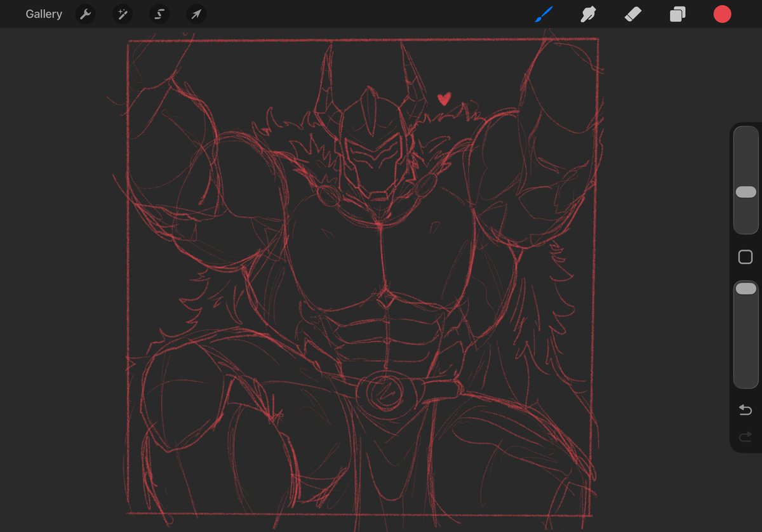Open the red active color picker
Image resolution: width=762 pixels, height=532 pixels.
(722, 14)
